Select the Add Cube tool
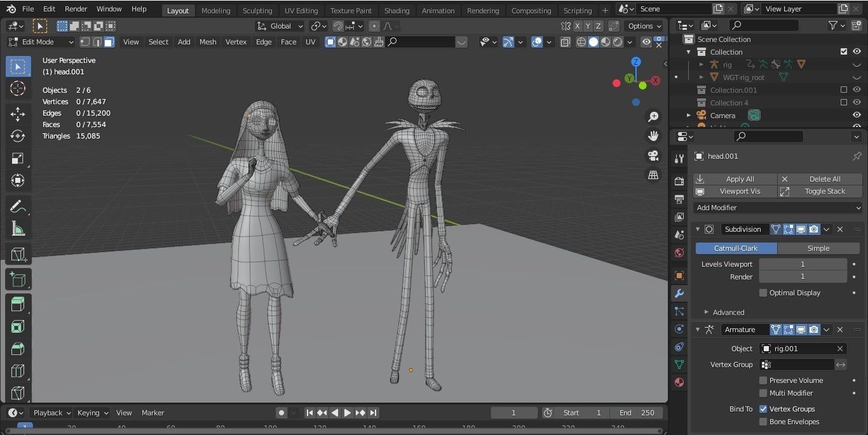The height and width of the screenshot is (435, 868). pyautogui.click(x=18, y=254)
